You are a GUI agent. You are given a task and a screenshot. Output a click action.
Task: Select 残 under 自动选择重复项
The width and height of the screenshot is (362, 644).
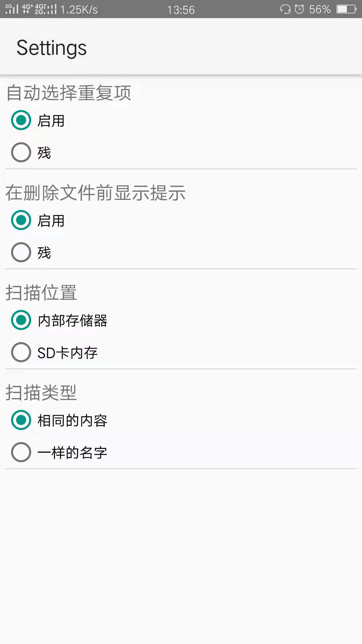tap(21, 152)
